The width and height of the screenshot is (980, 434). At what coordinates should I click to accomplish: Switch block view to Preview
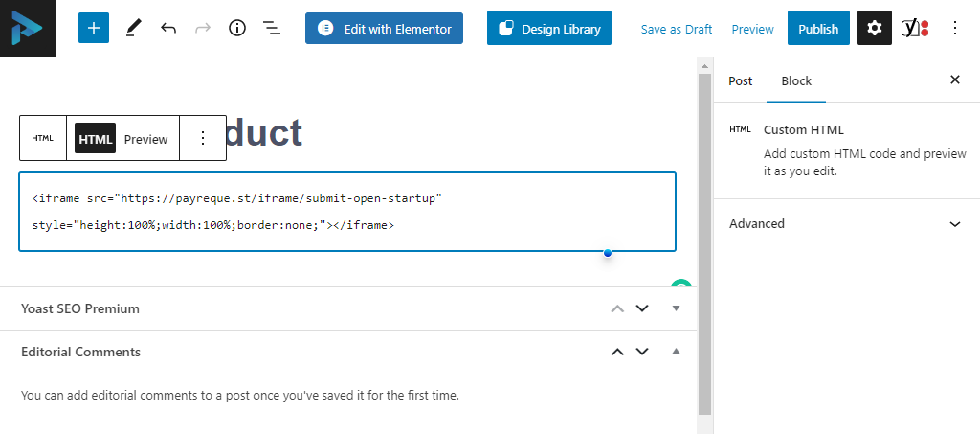pyautogui.click(x=145, y=140)
